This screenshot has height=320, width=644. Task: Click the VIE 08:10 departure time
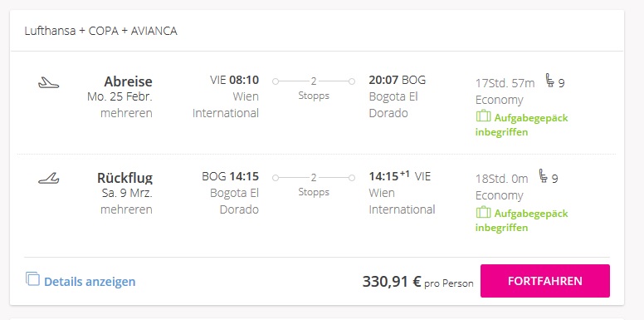pyautogui.click(x=235, y=80)
